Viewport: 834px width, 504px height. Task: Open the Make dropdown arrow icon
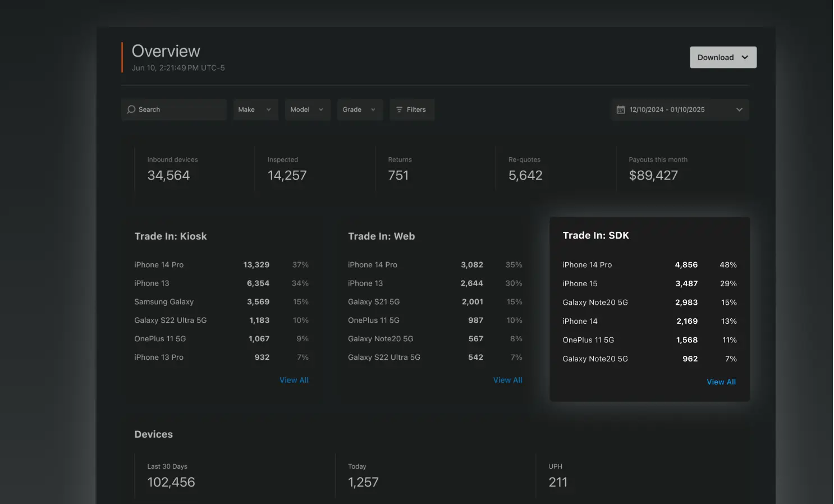[268, 109]
